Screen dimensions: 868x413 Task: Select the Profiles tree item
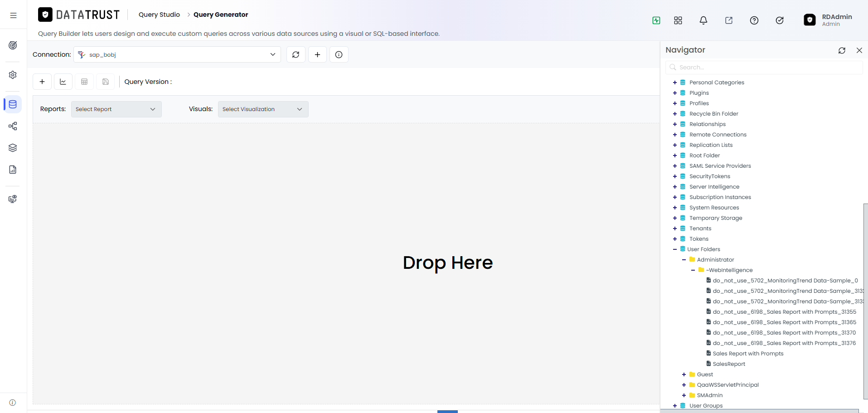[x=699, y=103]
